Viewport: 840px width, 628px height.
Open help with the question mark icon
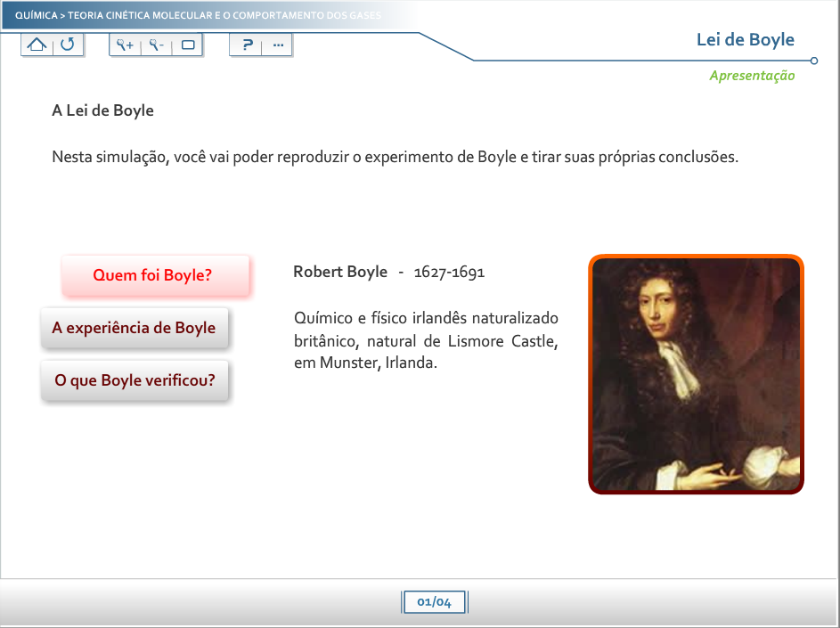pyautogui.click(x=247, y=45)
